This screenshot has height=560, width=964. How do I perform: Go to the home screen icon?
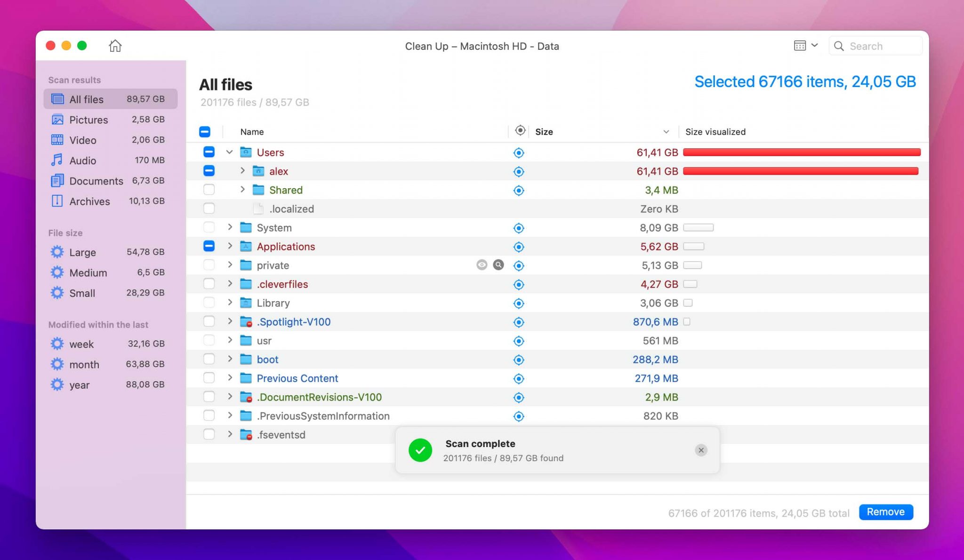pos(115,46)
